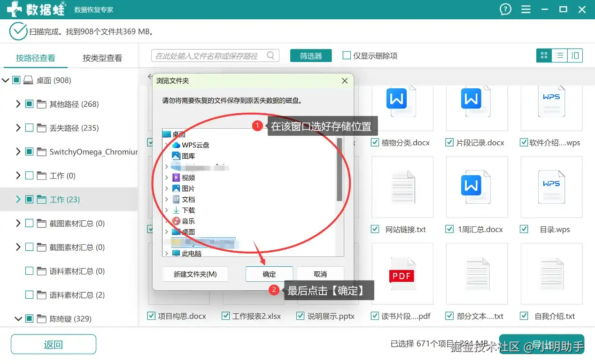Uncheck the 读书片段 pdf file checkbox

pyautogui.click(x=375, y=316)
